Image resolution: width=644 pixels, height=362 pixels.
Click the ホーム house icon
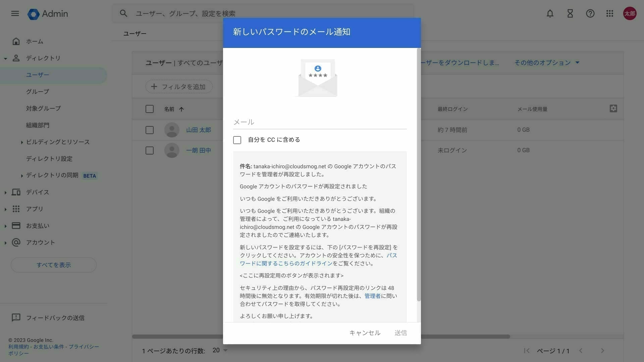[x=16, y=41]
